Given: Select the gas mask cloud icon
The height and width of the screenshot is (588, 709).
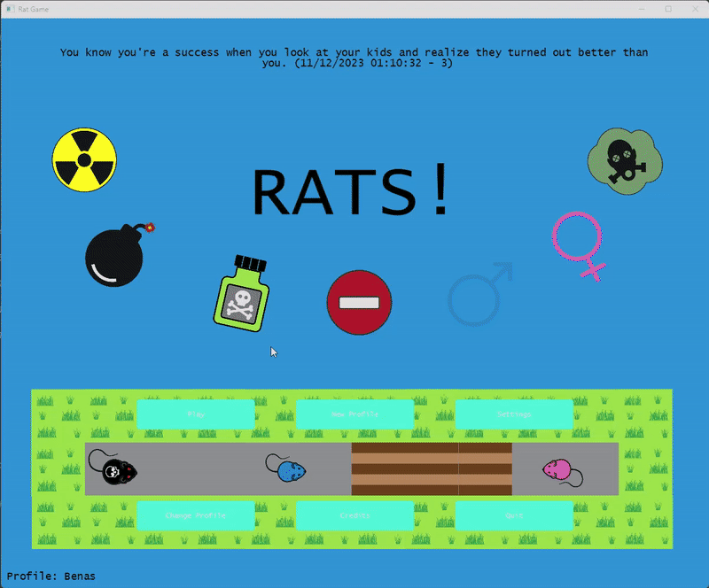Looking at the screenshot, I should [x=624, y=161].
